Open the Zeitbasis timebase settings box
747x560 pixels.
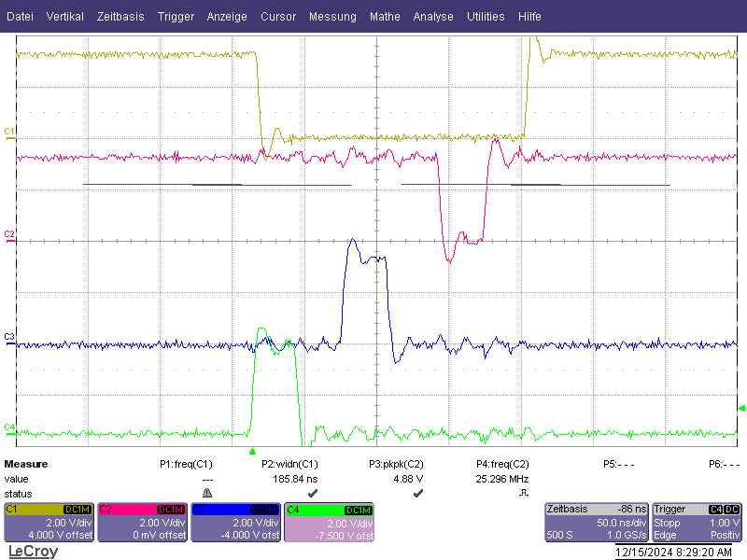[x=597, y=523]
